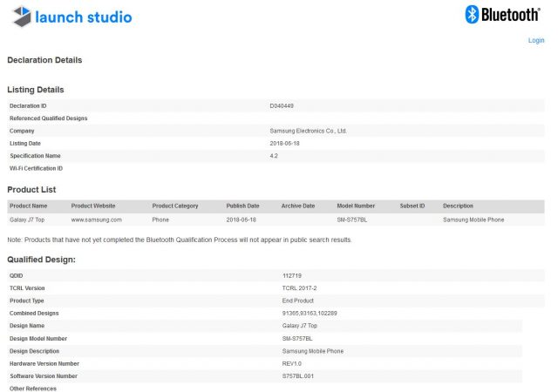Open the www.samsung.com product website
This screenshot has width=558, height=392.
pyautogui.click(x=96, y=220)
